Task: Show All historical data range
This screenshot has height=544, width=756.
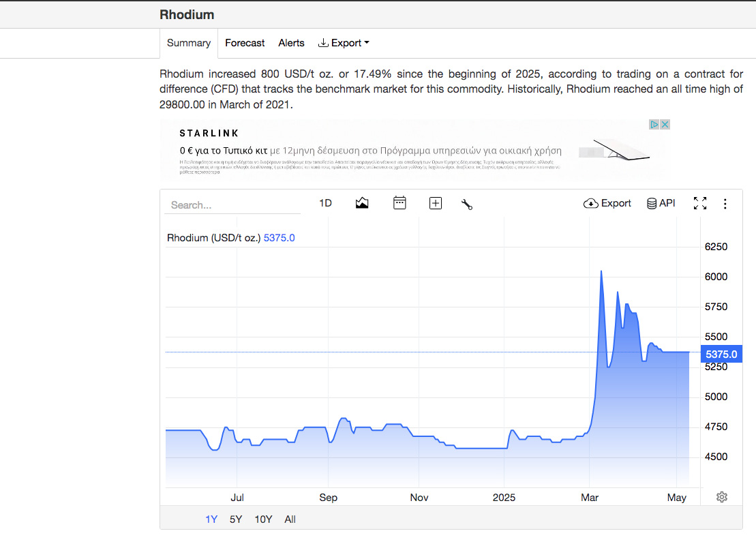Action: [x=290, y=519]
